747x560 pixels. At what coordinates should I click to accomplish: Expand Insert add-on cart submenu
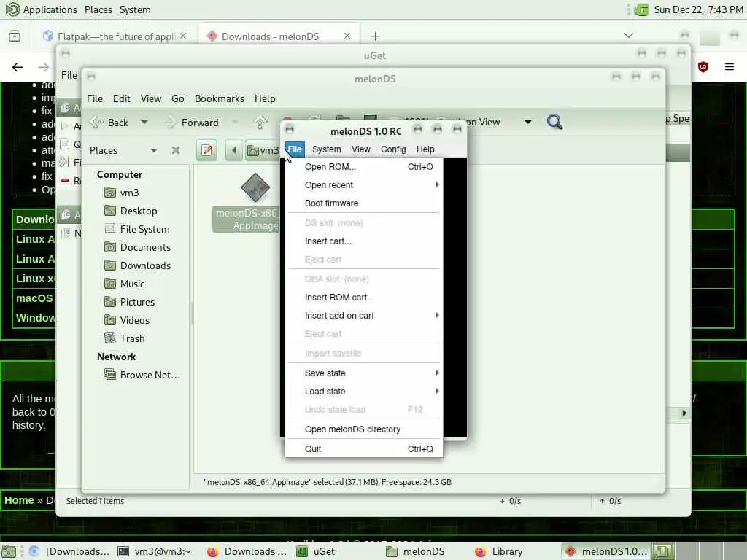[364, 315]
